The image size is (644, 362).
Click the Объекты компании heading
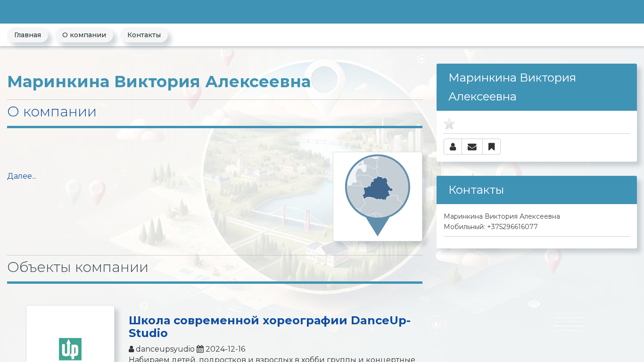click(x=78, y=267)
